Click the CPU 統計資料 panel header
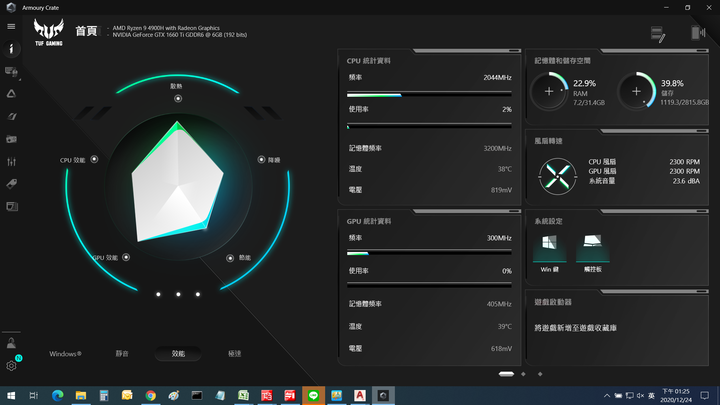The width and height of the screenshot is (720, 405). tap(368, 61)
